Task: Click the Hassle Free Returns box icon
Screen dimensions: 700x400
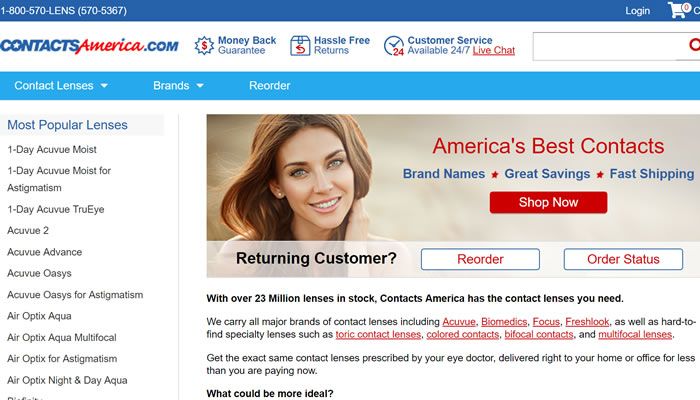Action: pyautogui.click(x=300, y=46)
